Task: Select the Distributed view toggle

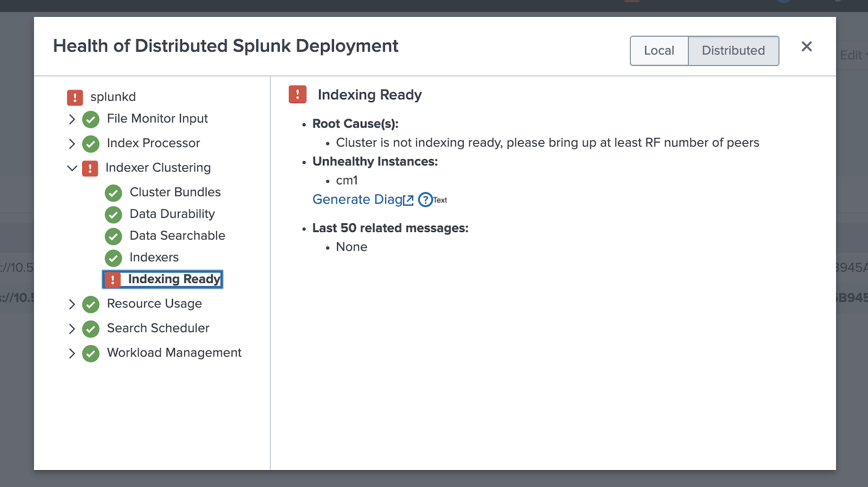Action: 733,51
